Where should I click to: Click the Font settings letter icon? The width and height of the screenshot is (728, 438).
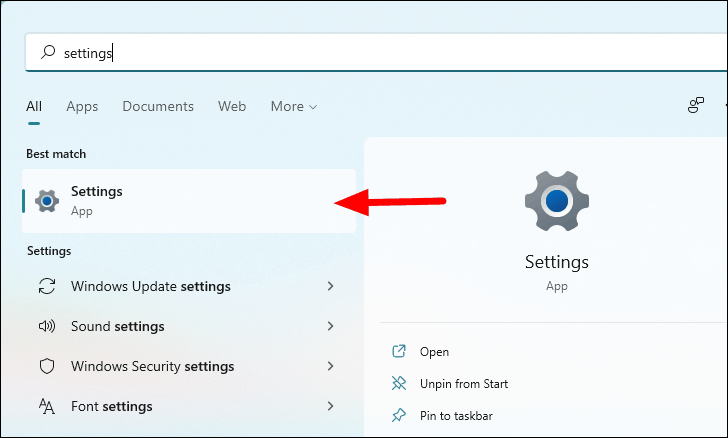click(46, 406)
